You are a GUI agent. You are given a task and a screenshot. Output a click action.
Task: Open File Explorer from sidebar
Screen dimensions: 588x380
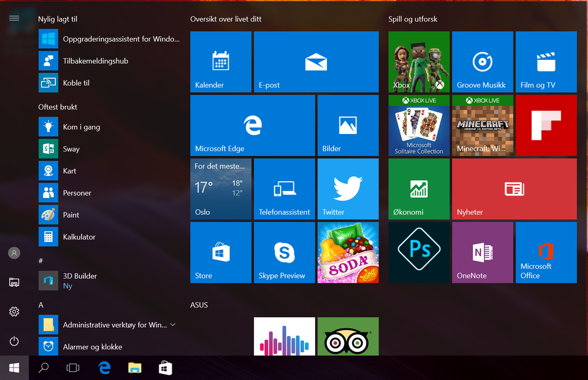(14, 282)
